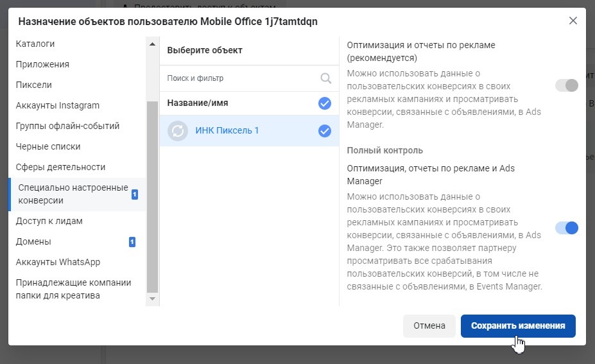595x364 pixels.
Task: Click the ИНК Пиксель 1 name link
Action: click(227, 131)
